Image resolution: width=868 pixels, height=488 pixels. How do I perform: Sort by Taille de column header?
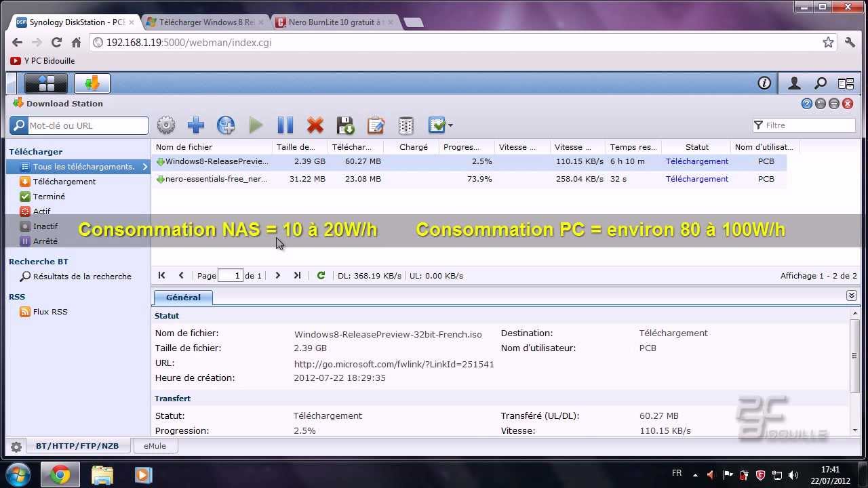(x=300, y=147)
